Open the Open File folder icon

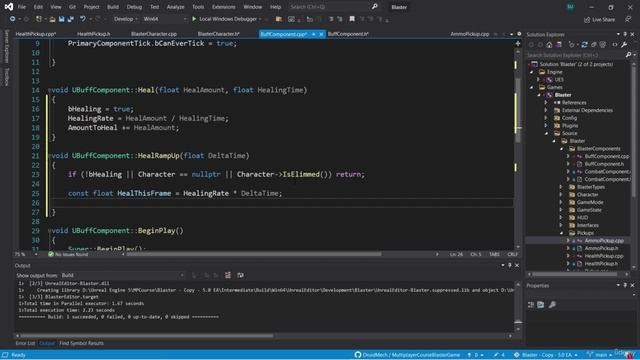point(52,19)
